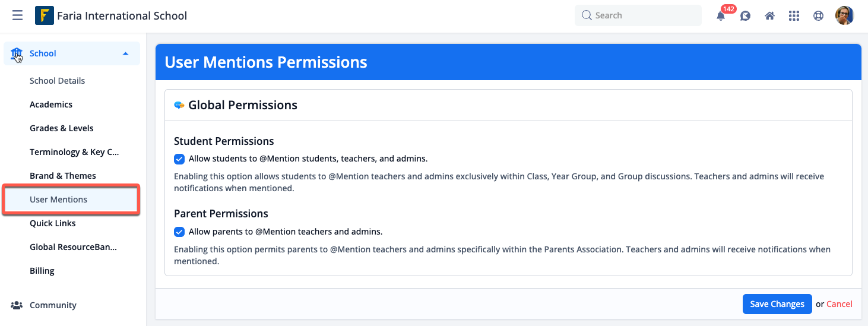Select User Mentions in the sidebar
Screen dimensions: 868x326
[x=71, y=200]
